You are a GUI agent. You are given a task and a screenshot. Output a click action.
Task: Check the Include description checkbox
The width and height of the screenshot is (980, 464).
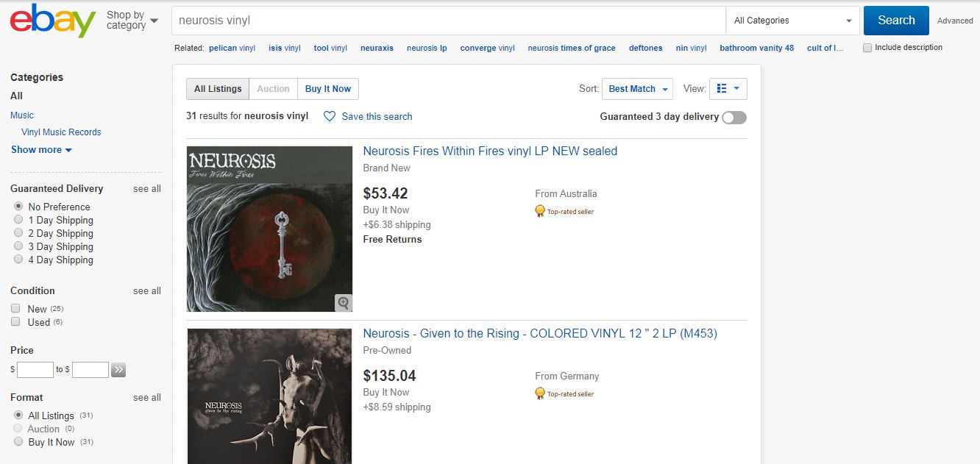click(867, 48)
